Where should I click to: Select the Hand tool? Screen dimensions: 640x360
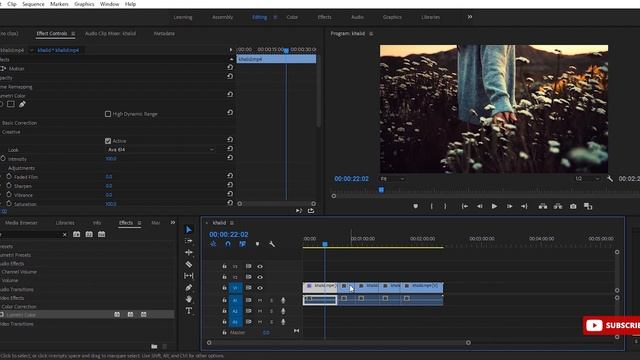pyautogui.click(x=189, y=299)
